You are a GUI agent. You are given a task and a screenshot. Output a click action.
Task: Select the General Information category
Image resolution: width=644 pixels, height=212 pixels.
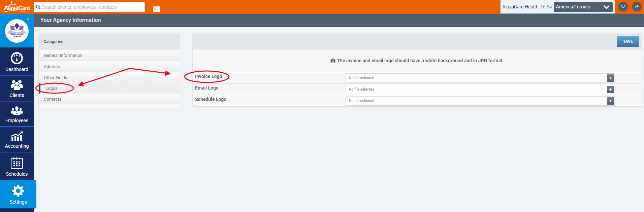coord(63,56)
